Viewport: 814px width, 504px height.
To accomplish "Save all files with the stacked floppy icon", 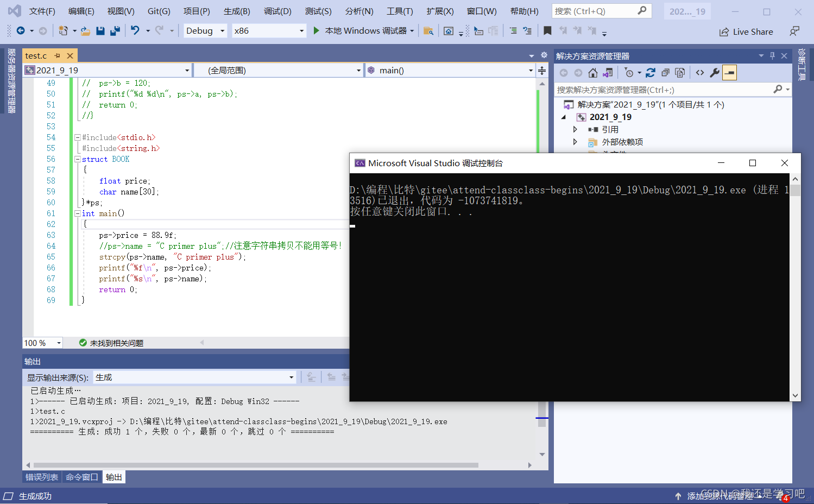I will click(115, 31).
